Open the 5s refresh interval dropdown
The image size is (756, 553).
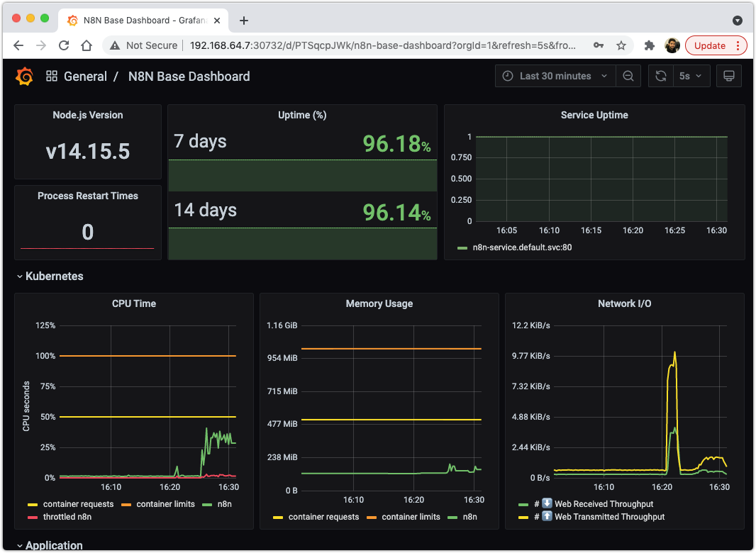(691, 76)
